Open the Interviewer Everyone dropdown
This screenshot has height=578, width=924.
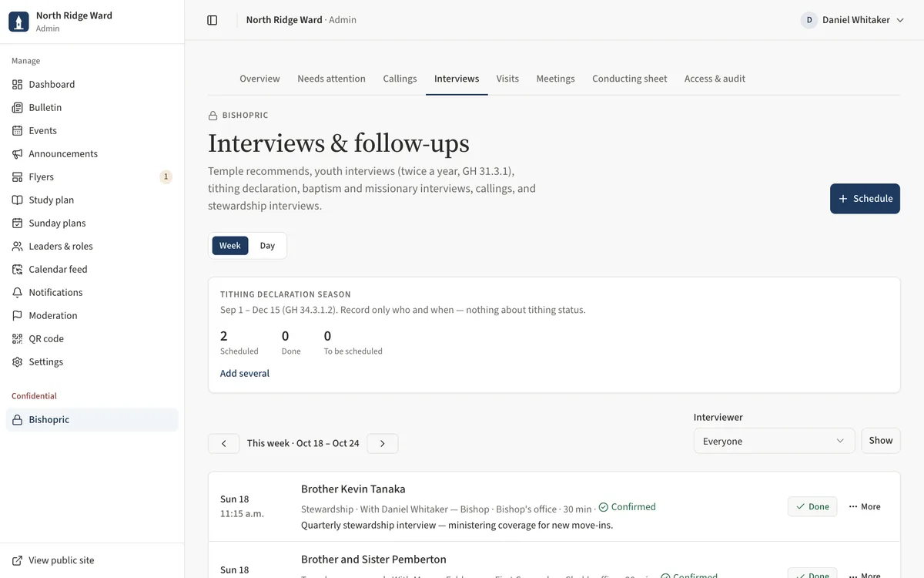coord(774,441)
